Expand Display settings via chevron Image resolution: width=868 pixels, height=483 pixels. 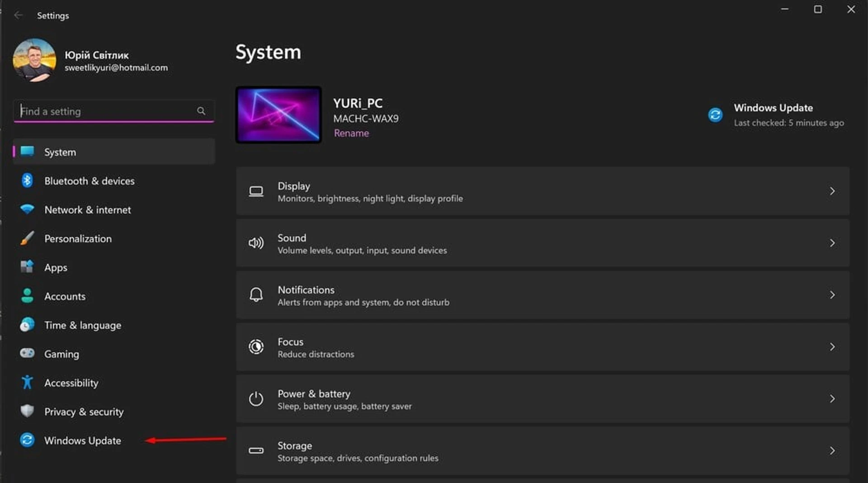tap(832, 191)
